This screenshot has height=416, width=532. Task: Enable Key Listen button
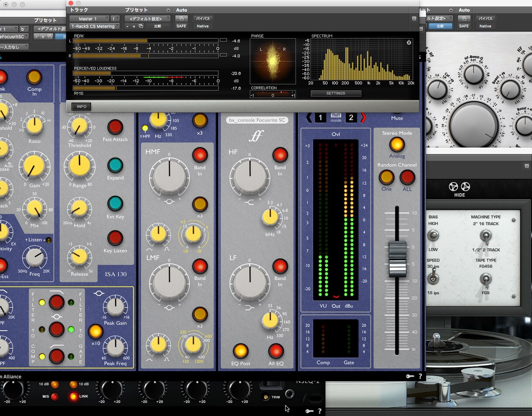click(x=115, y=238)
